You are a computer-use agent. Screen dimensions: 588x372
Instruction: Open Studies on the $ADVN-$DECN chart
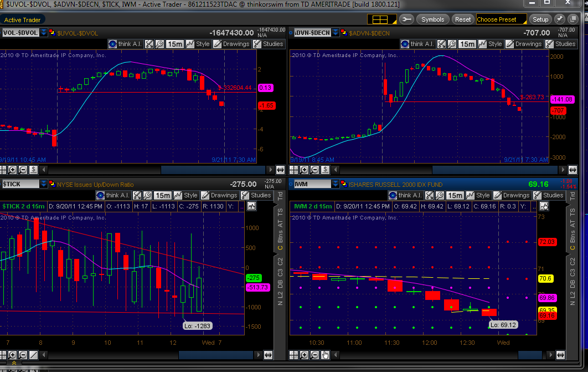pos(560,44)
